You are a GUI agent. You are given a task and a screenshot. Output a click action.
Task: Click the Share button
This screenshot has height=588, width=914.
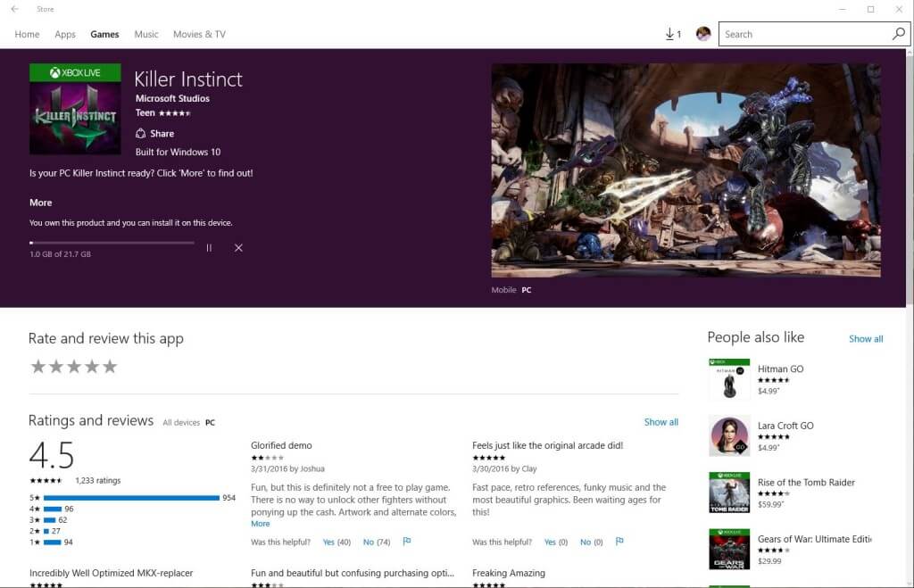[154, 134]
